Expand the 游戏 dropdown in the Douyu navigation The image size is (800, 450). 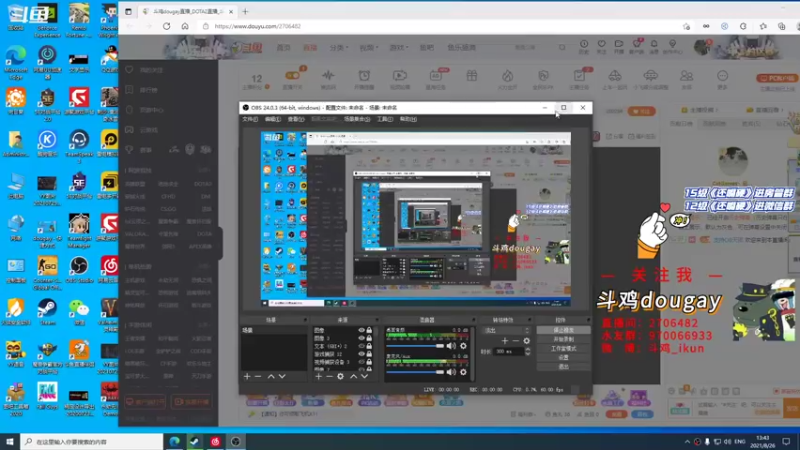(x=398, y=47)
